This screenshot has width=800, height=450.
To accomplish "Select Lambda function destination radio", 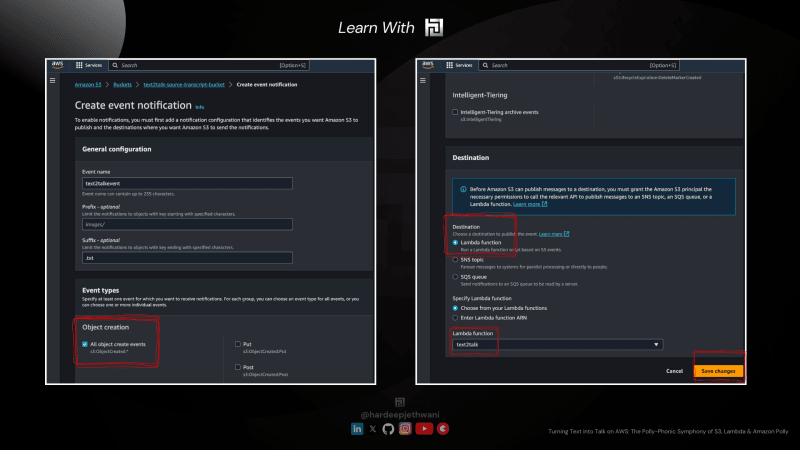I will tap(455, 243).
